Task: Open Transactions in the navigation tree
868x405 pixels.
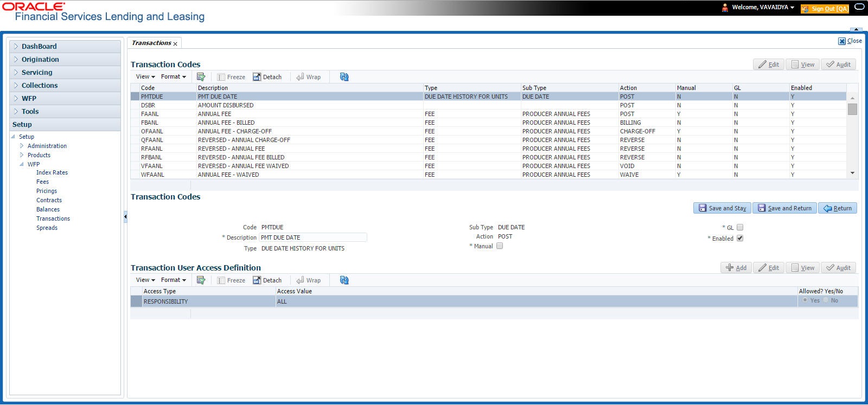Action: coord(53,218)
